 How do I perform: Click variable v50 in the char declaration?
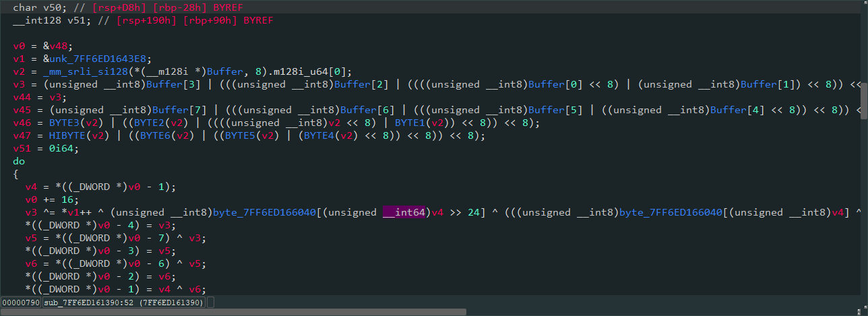tap(52, 7)
